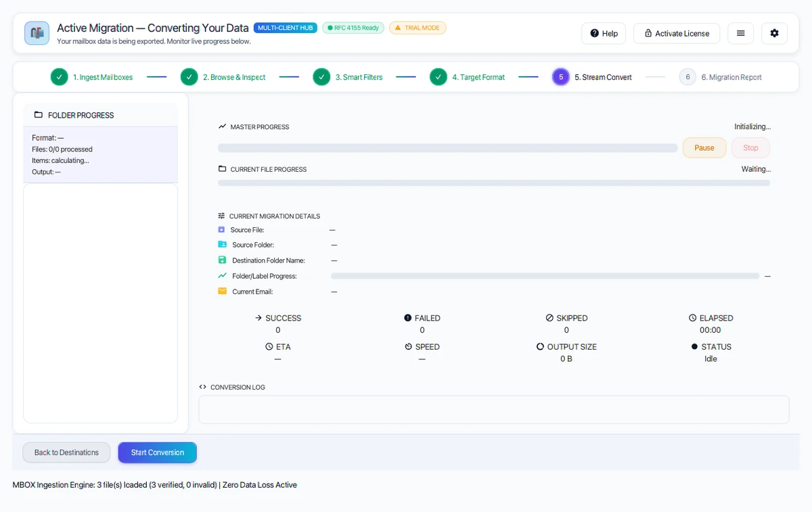Screen dimensions: 812x512
Task: Click the TRIAL MODE badge
Action: coord(418,28)
